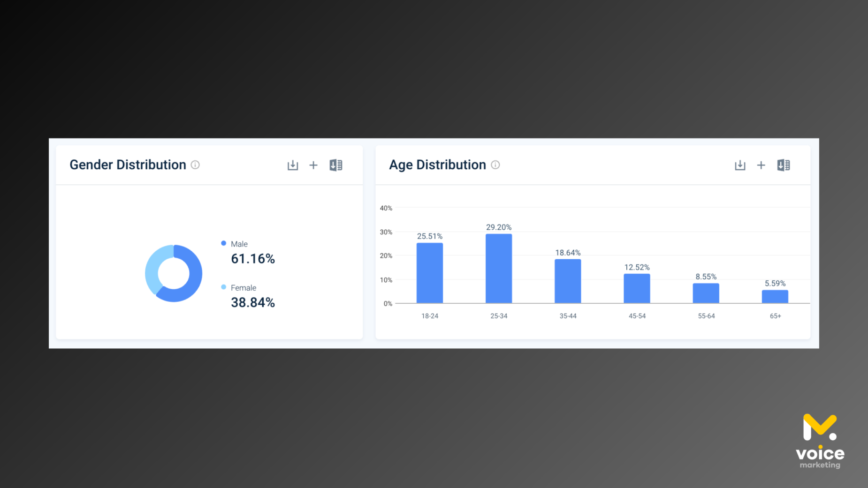Viewport: 868px width, 488px height.
Task: Download the Gender Distribution chart
Action: [293, 165]
